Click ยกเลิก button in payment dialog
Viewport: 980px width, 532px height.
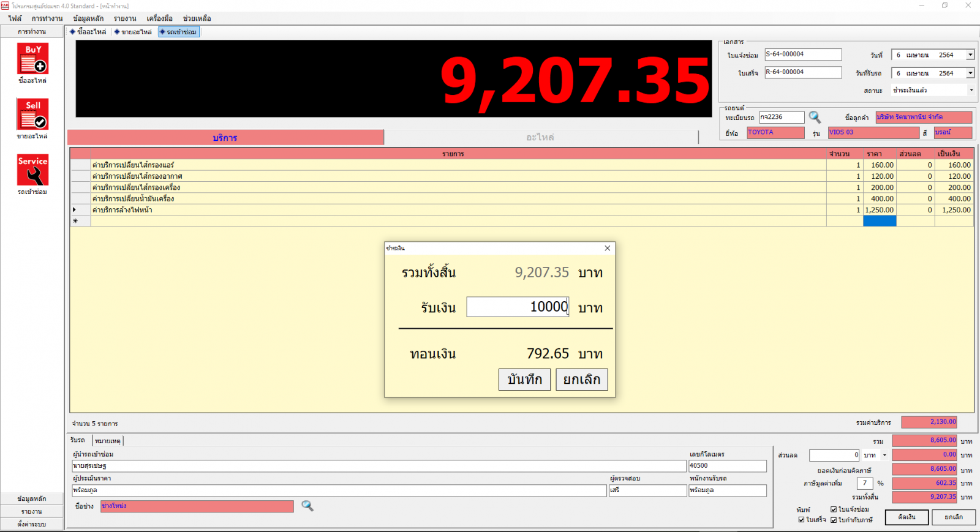(x=582, y=380)
